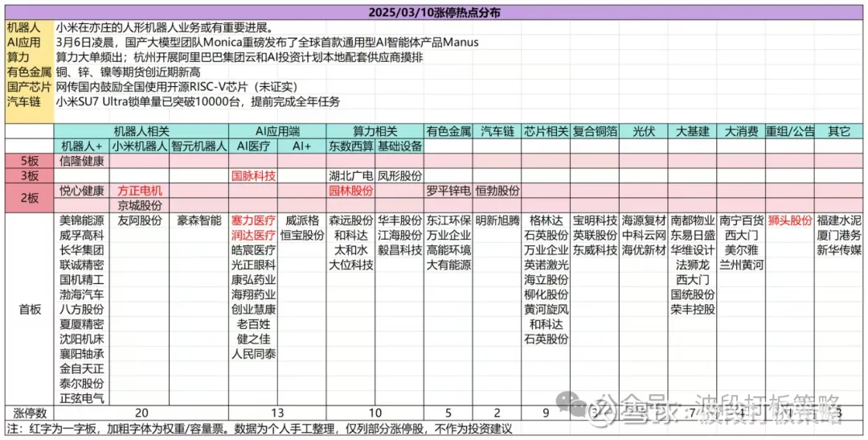Click the 兰州黄河 cell

point(741,265)
